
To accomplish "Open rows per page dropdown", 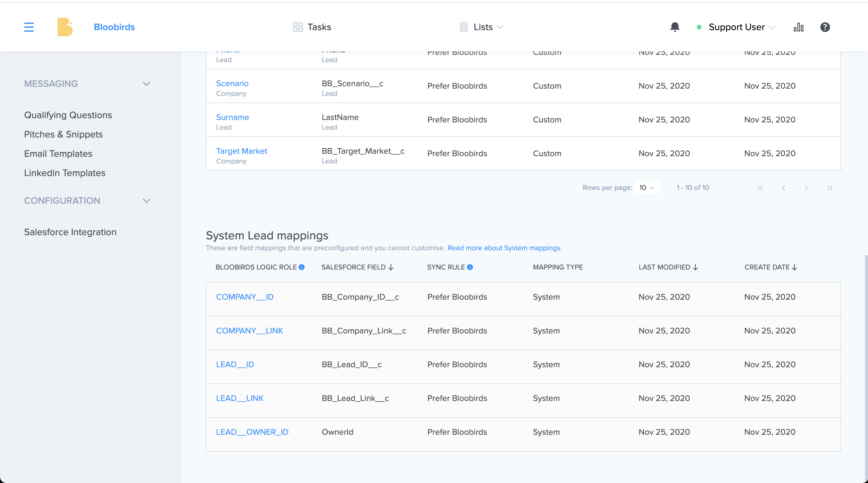I will coord(647,188).
